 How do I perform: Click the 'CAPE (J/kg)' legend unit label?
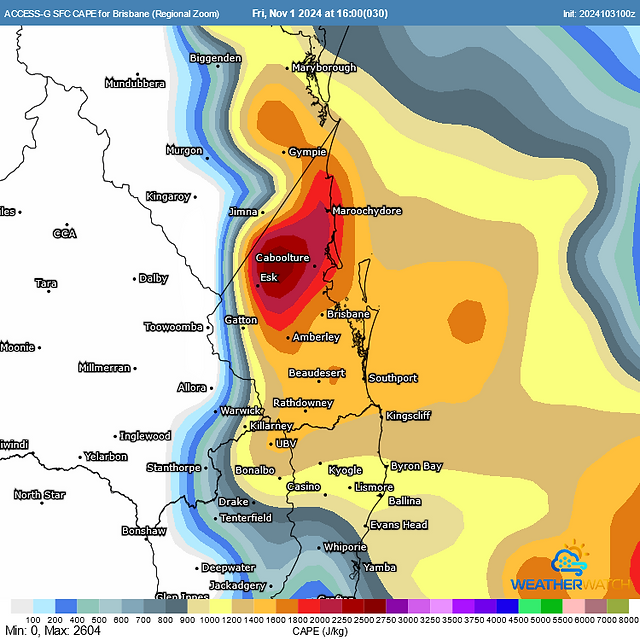pos(320,631)
